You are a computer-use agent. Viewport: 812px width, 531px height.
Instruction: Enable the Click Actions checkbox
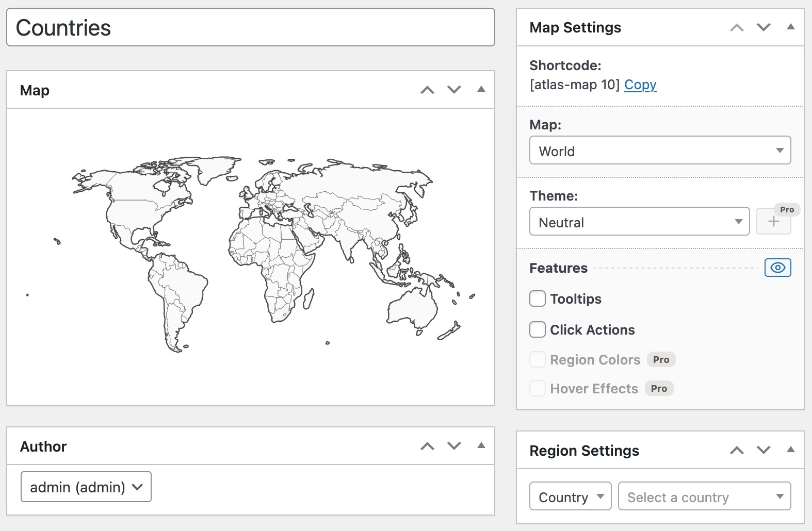pyautogui.click(x=538, y=329)
